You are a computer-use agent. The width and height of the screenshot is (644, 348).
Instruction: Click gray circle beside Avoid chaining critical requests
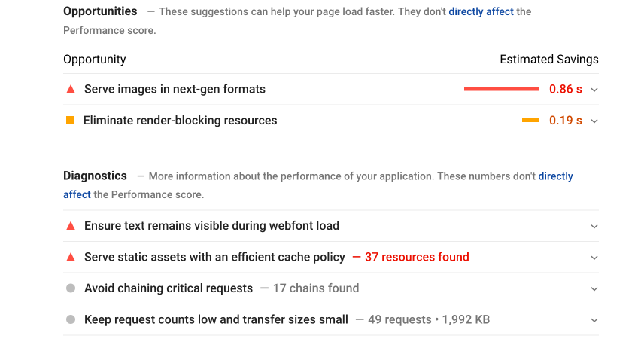[71, 288]
